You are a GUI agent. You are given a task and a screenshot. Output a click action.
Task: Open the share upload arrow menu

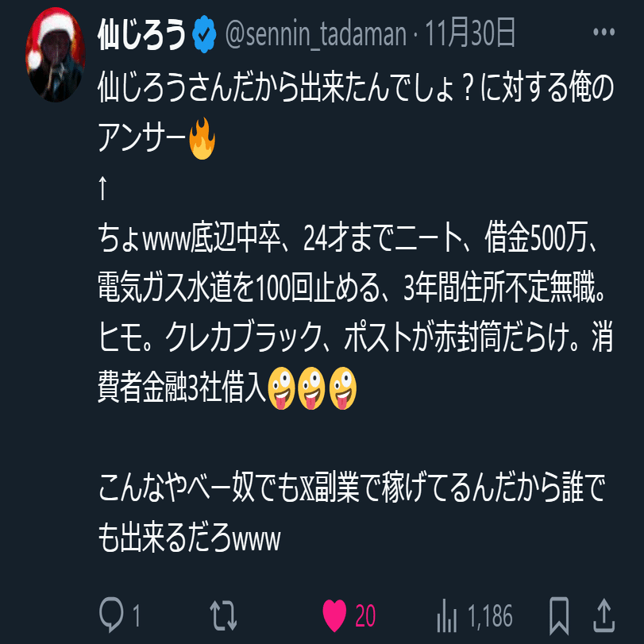(x=604, y=615)
